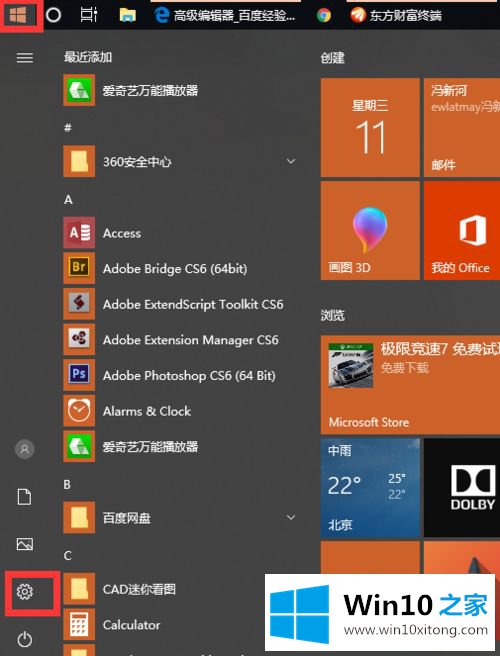Open the 邮件 mail tile
This screenshot has height=656, width=500.
coord(462,127)
